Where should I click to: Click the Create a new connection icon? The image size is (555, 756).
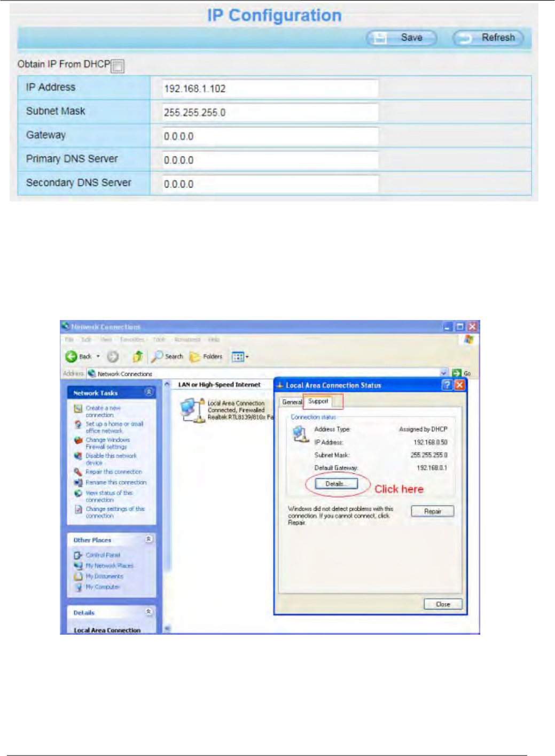tap(78, 409)
